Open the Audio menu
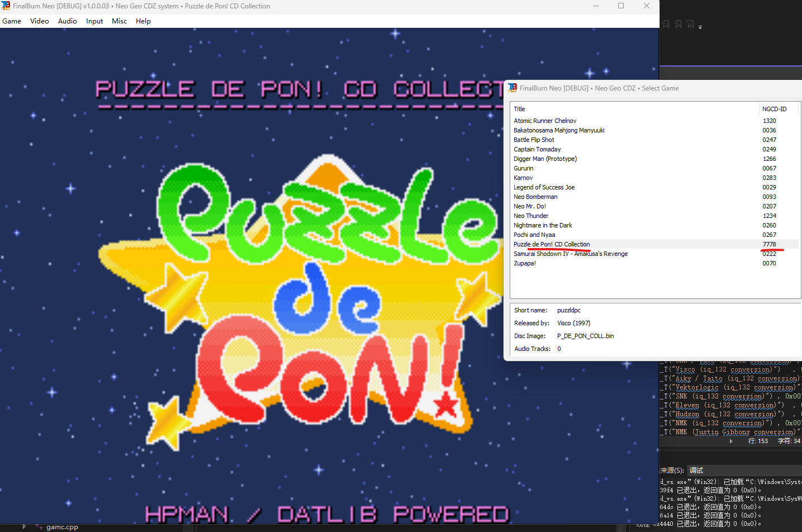Screen dimensions: 802x532 68,21
